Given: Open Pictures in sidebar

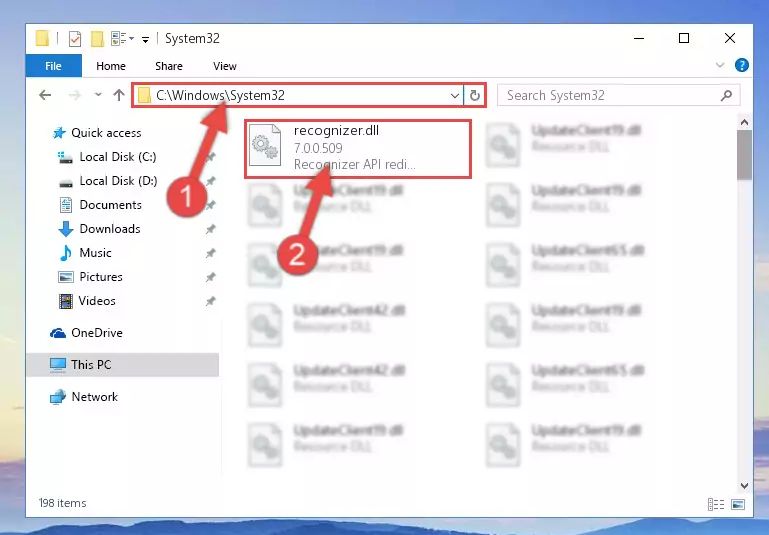Looking at the screenshot, I should tap(101, 277).
